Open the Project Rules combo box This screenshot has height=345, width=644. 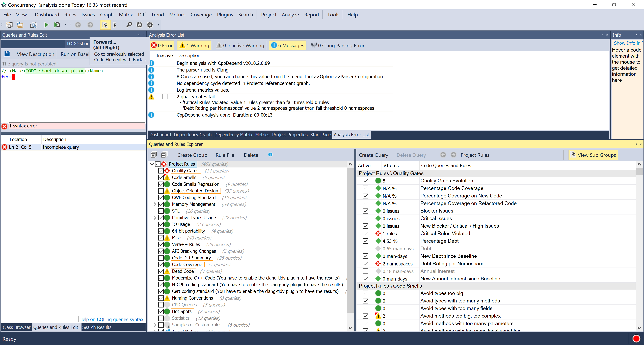pyautogui.click(x=511, y=155)
